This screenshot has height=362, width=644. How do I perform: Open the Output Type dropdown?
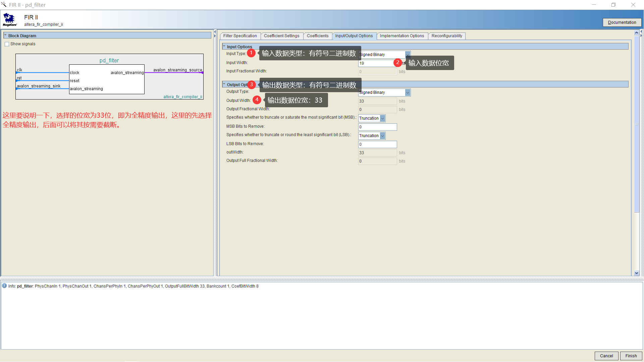(407, 92)
